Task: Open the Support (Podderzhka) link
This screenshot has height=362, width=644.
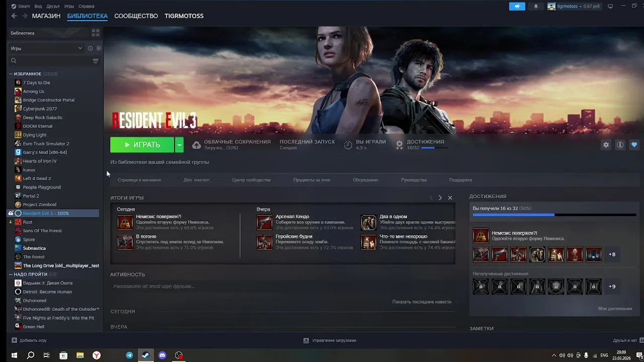Action: (x=460, y=180)
